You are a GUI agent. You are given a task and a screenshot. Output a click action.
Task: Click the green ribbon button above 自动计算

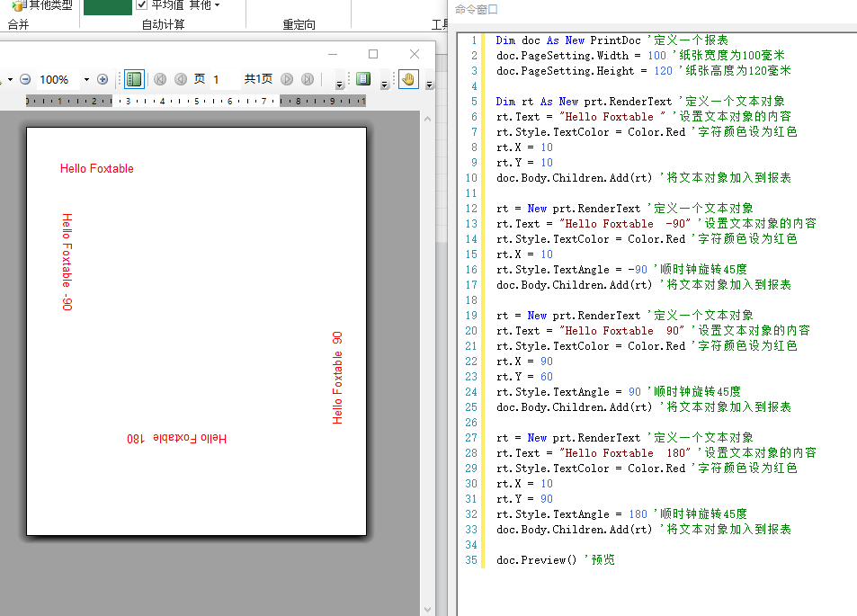coord(108,7)
